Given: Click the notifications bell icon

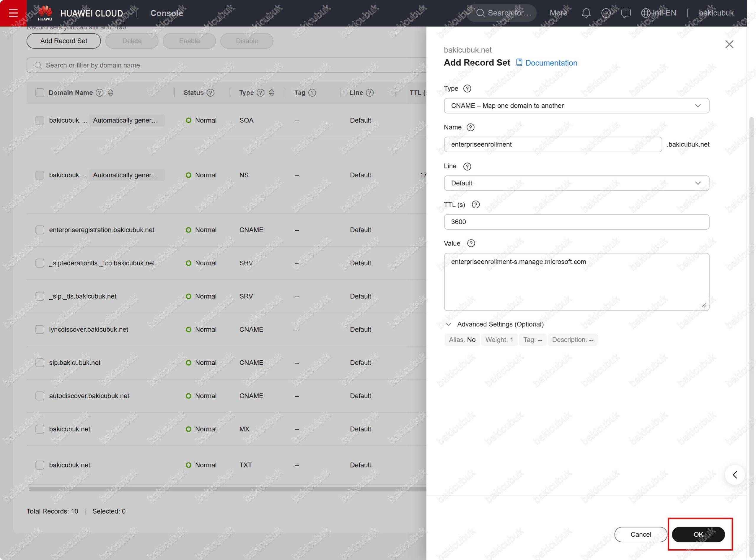Looking at the screenshot, I should 586,13.
